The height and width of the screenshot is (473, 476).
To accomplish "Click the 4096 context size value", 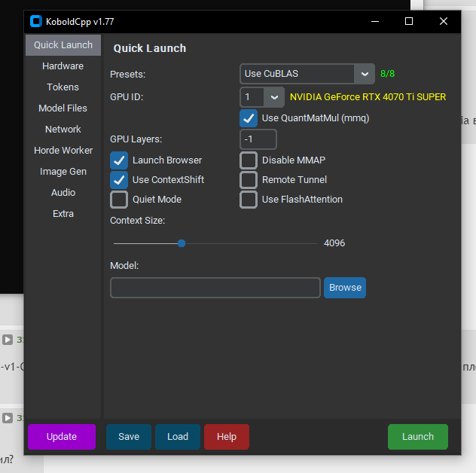I will click(334, 243).
